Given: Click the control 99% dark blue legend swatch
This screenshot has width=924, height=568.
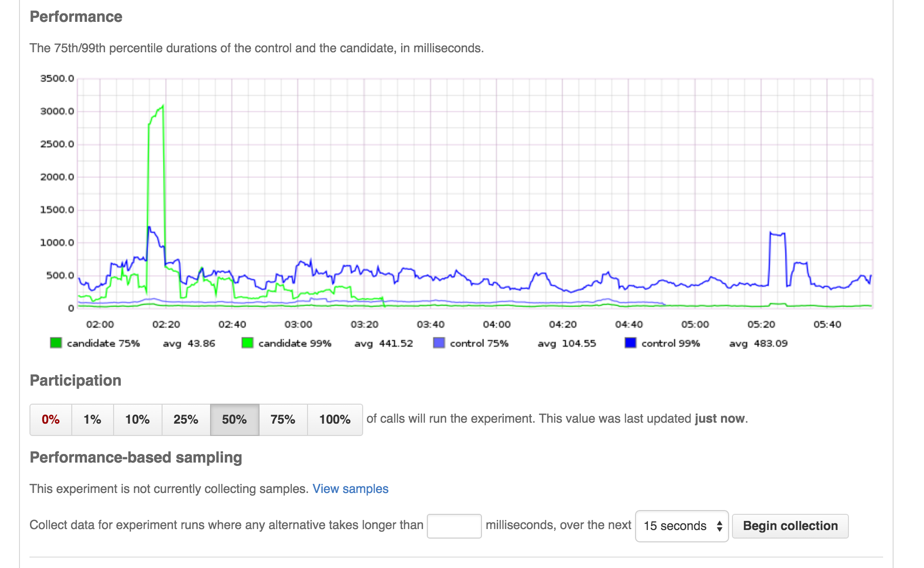Looking at the screenshot, I should coord(630,343).
